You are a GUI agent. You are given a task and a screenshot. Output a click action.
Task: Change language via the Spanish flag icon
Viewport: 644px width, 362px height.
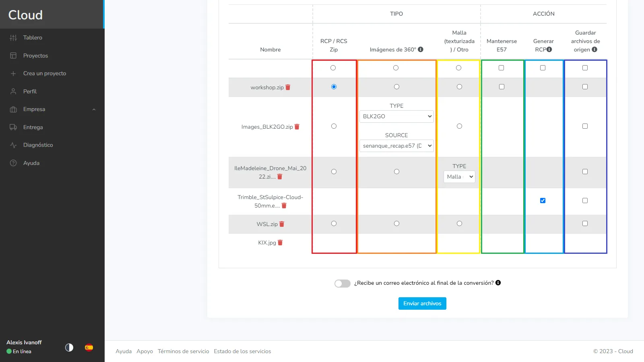(x=89, y=348)
